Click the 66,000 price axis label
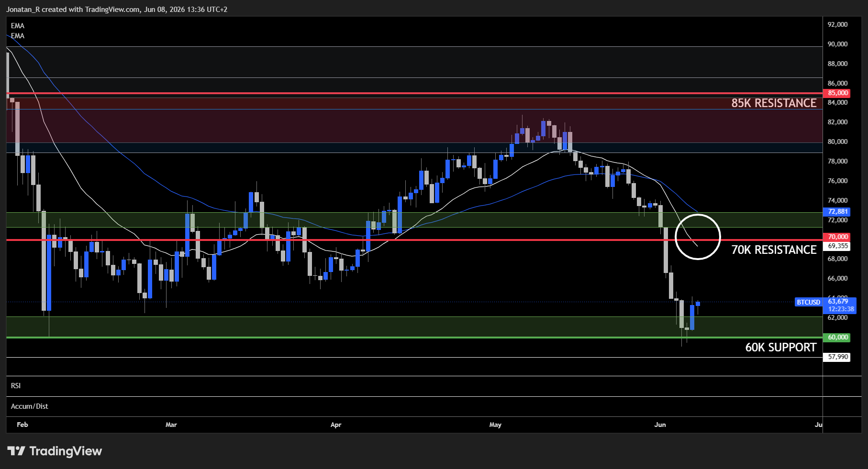The width and height of the screenshot is (868, 469). tap(837, 278)
